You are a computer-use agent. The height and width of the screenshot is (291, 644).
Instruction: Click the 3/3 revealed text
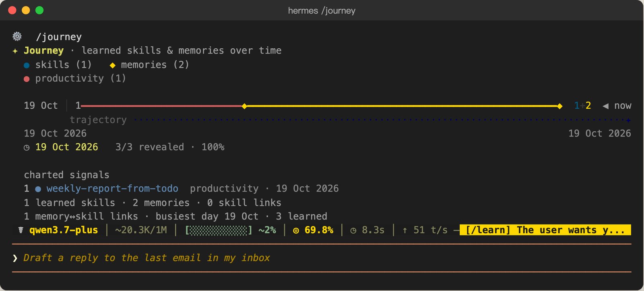coord(150,147)
